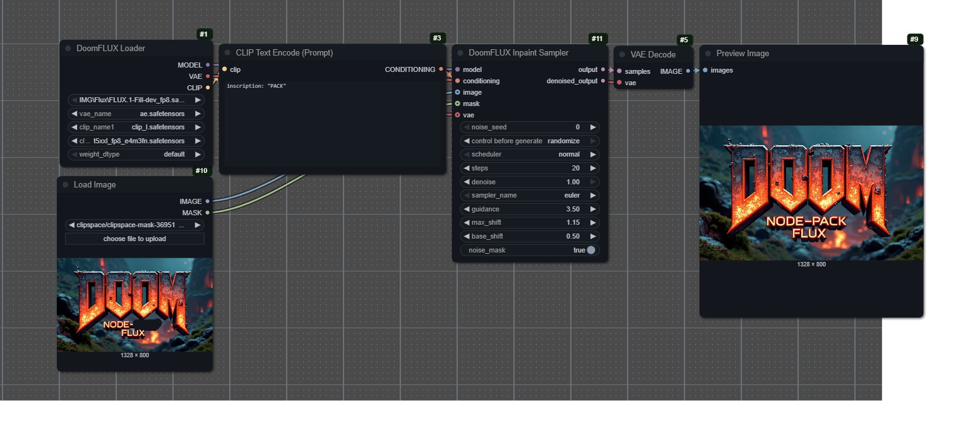
Task: Click the model input socket on Inpaint Sampler
Action: [457, 69]
